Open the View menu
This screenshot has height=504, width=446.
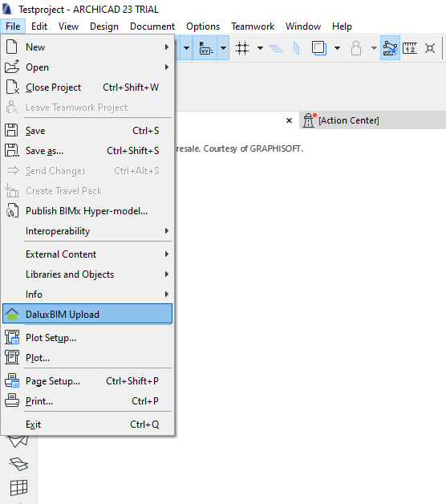[68, 26]
